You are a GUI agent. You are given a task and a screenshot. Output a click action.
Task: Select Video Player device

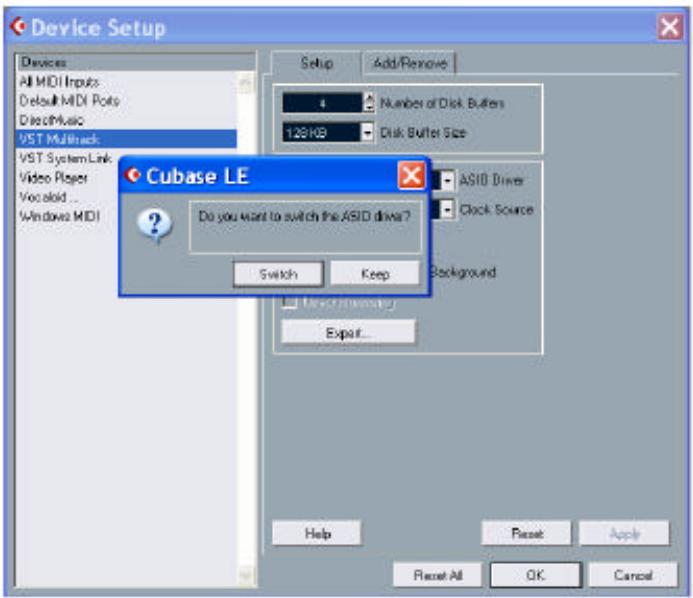pos(53,178)
